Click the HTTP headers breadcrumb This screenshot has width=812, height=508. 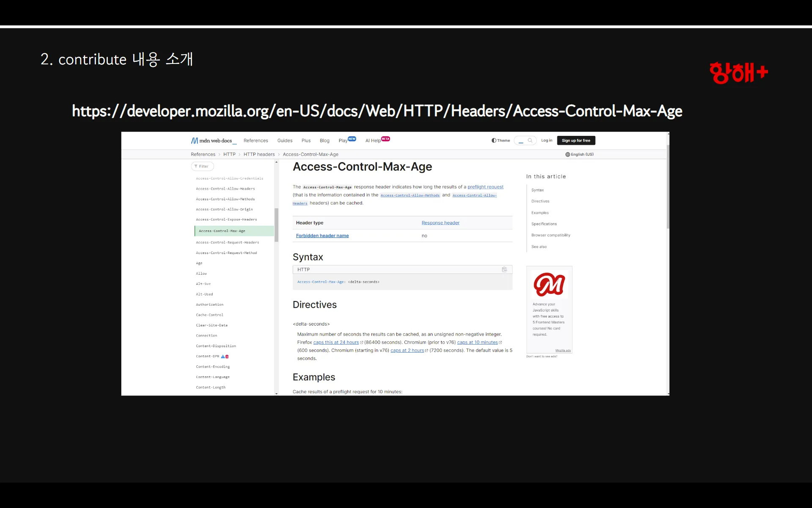[259, 155]
